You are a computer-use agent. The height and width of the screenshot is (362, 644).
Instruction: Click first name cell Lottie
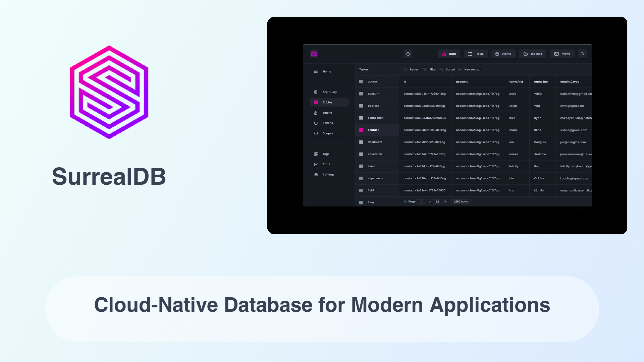pos(512,94)
